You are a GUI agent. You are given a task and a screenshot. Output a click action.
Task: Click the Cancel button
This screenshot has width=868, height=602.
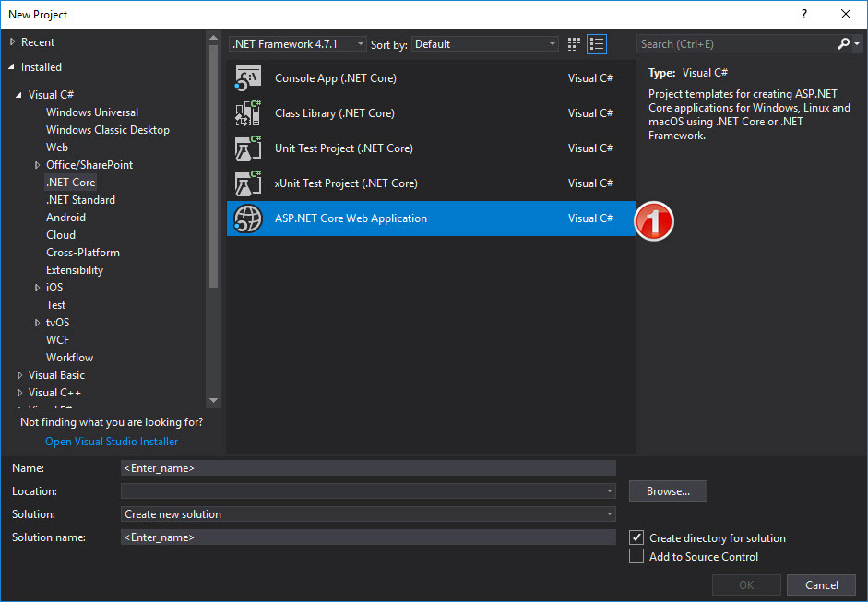(822, 584)
